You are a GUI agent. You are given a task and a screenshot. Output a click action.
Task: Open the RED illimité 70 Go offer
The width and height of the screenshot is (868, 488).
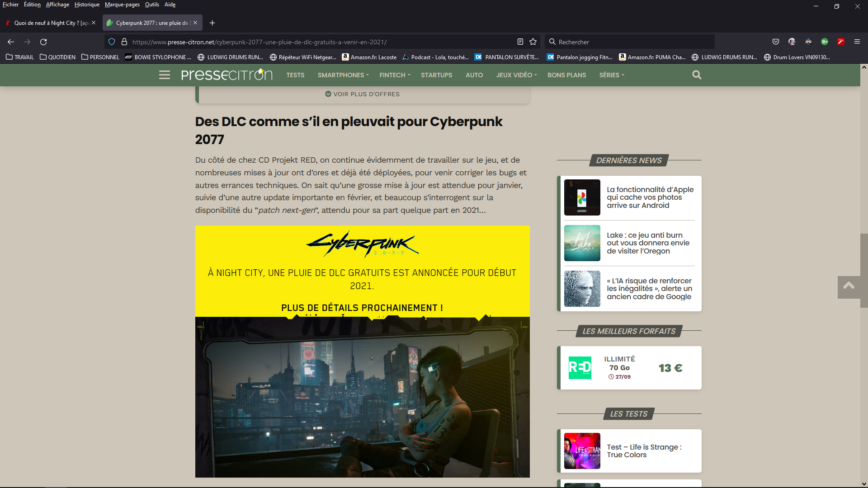(x=629, y=368)
